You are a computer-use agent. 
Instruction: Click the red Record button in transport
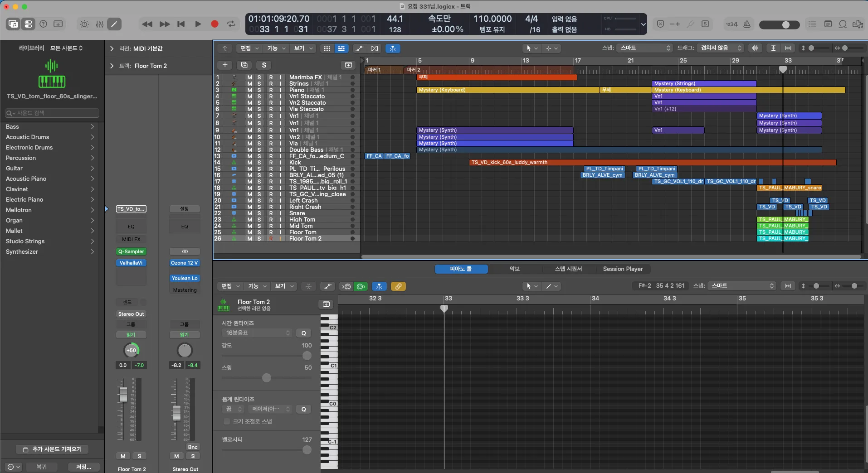point(215,24)
